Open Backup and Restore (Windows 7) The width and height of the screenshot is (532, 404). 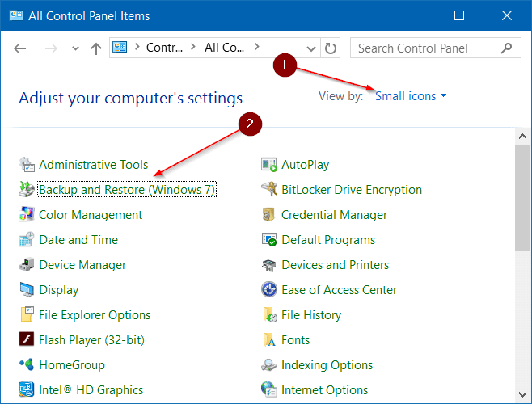[x=127, y=189]
